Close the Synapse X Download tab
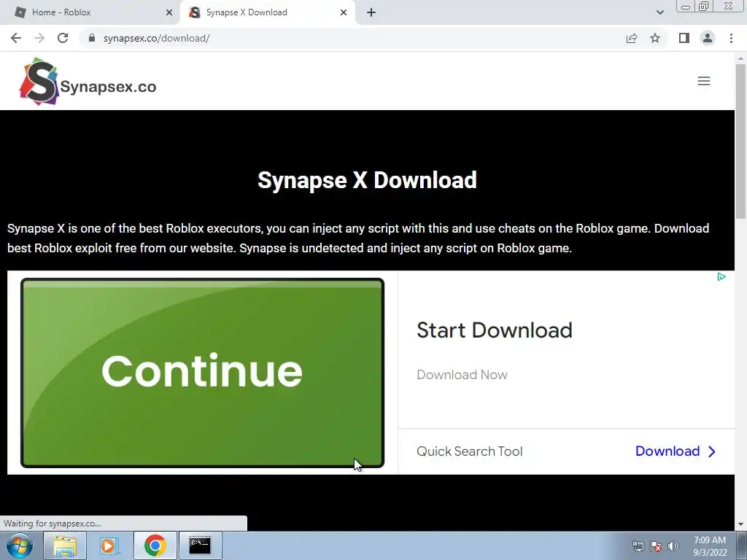Screen dimensions: 747x560 pyautogui.click(x=344, y=12)
